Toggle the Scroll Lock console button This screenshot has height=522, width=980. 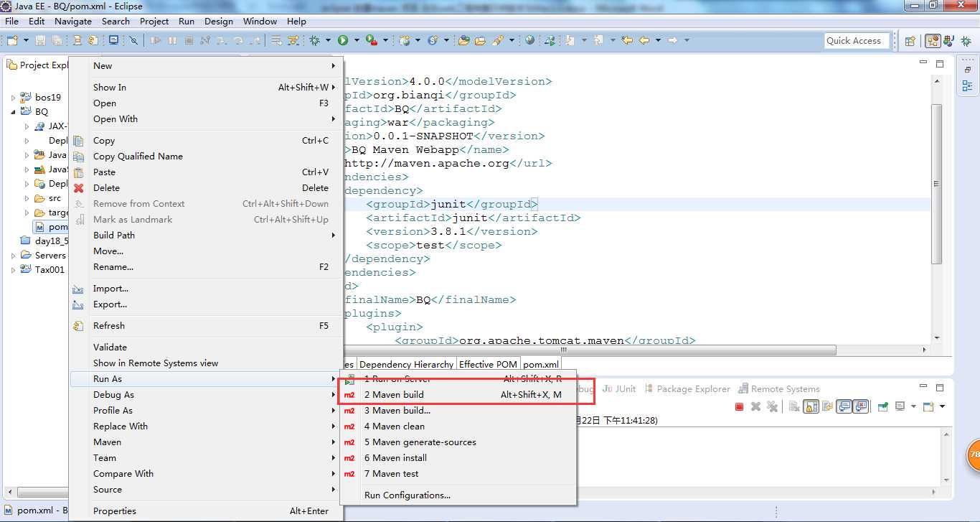coord(811,406)
